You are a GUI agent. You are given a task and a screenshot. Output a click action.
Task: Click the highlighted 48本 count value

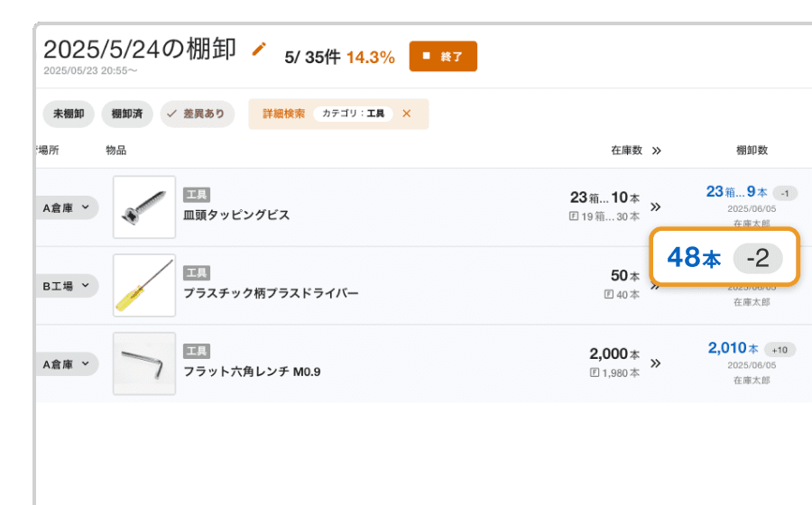pyautogui.click(x=694, y=258)
